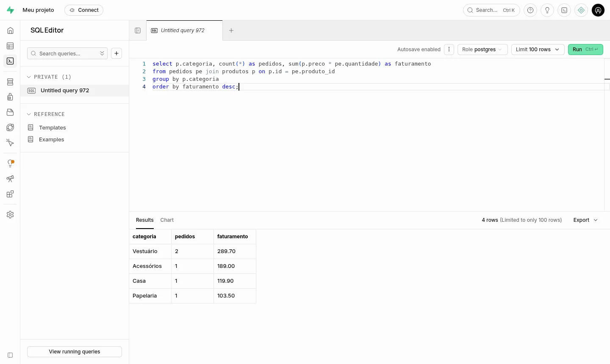The height and width of the screenshot is (364, 610).
Task: Select pedidos value 2 in Vestuário row
Action: 193,251
